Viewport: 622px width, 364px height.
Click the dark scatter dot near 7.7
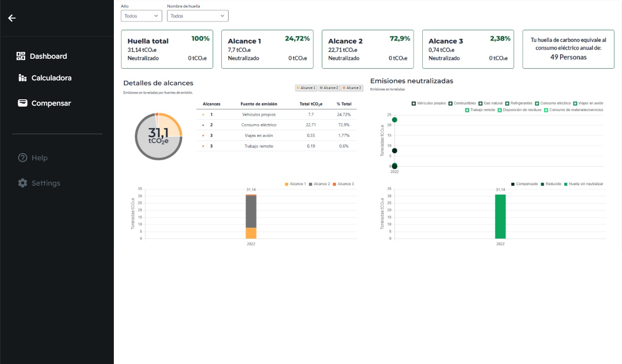coord(394,151)
